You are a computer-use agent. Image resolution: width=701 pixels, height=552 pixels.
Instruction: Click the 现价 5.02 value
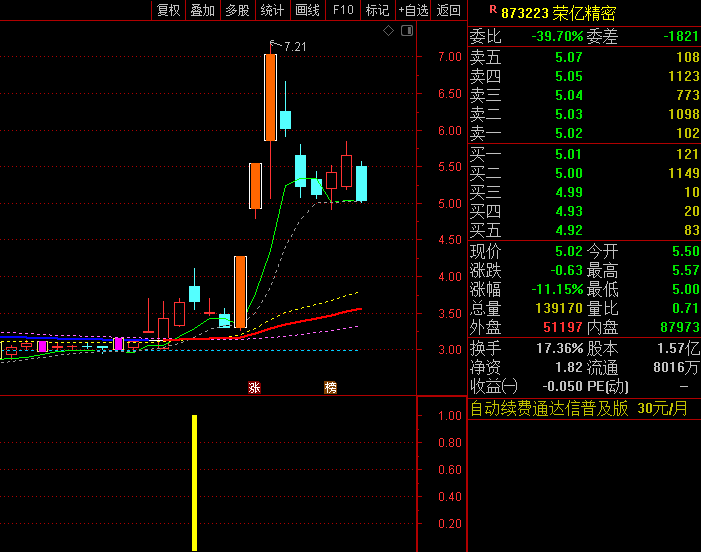(x=569, y=251)
